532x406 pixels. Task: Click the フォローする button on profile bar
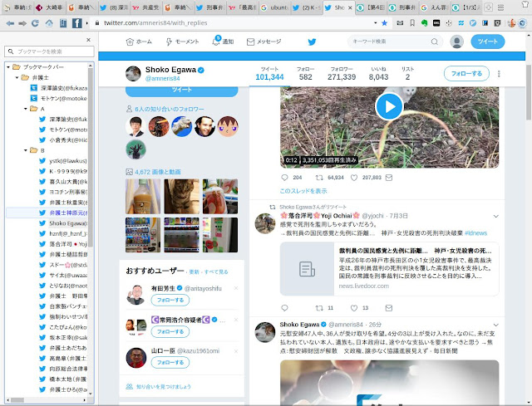[466, 74]
